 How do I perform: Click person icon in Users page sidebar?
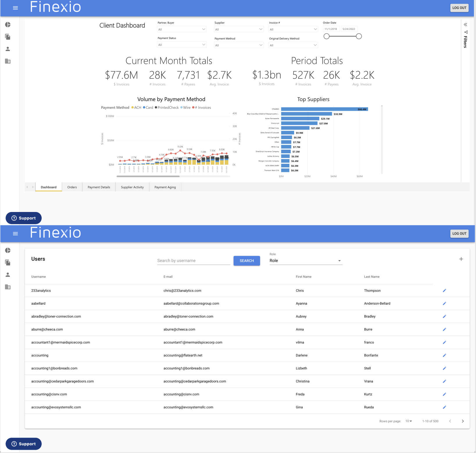coord(8,275)
